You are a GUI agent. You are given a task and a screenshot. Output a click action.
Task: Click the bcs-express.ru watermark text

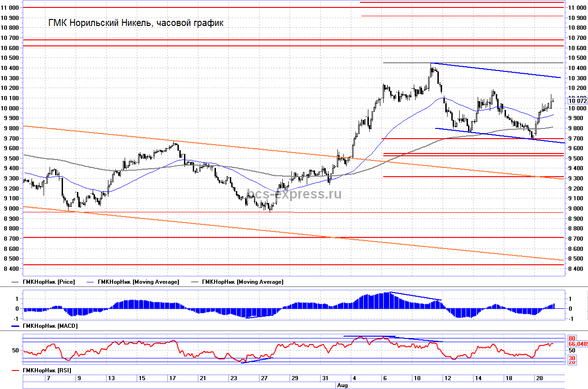(294, 194)
